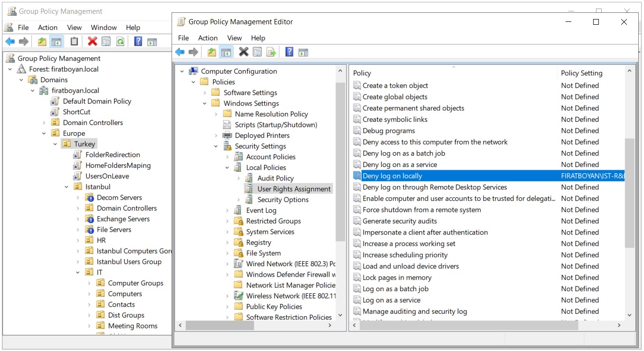Viewport: 644px width, 351px height.
Task: Click the Help icon in Group Policy Management toolbar
Action: pos(138,41)
